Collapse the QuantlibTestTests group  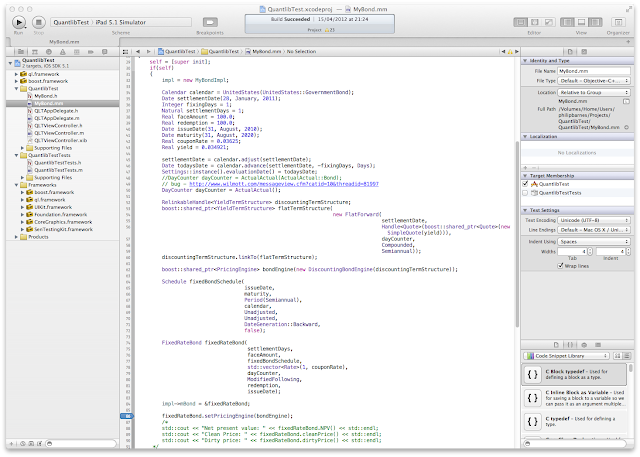16,155
